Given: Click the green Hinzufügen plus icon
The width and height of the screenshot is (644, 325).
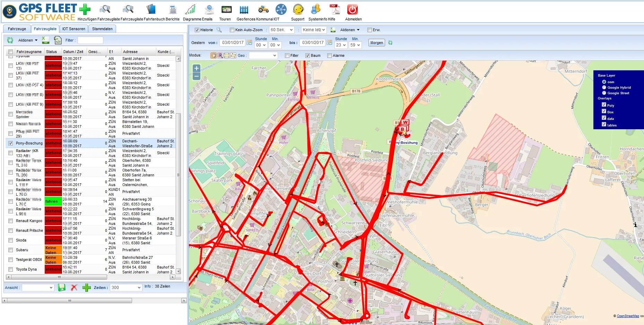Looking at the screenshot, I should [x=85, y=9].
